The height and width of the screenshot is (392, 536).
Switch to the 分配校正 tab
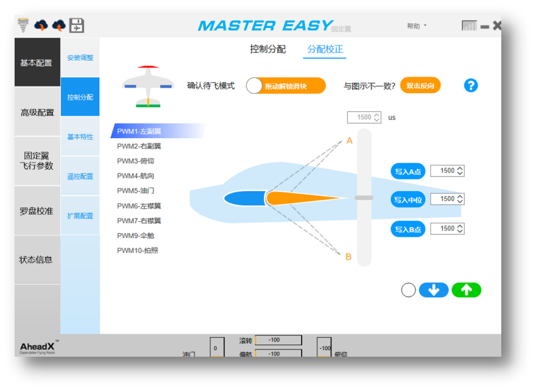325,49
